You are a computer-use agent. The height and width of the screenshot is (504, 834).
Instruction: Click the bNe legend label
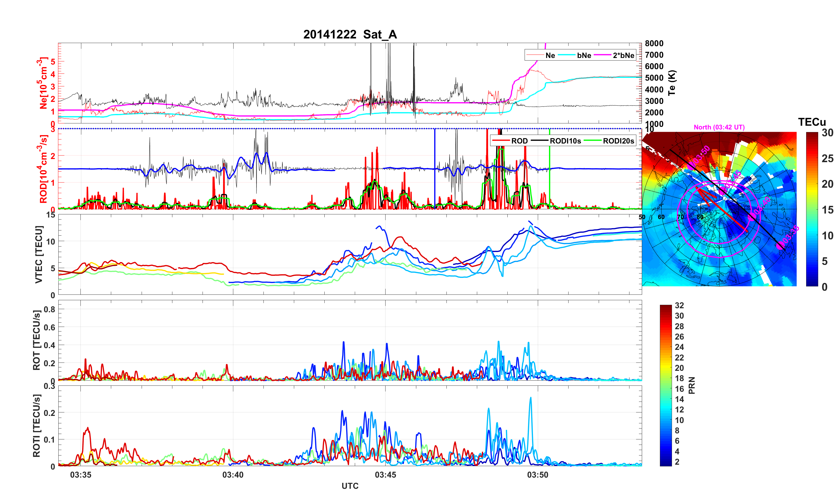click(x=584, y=55)
